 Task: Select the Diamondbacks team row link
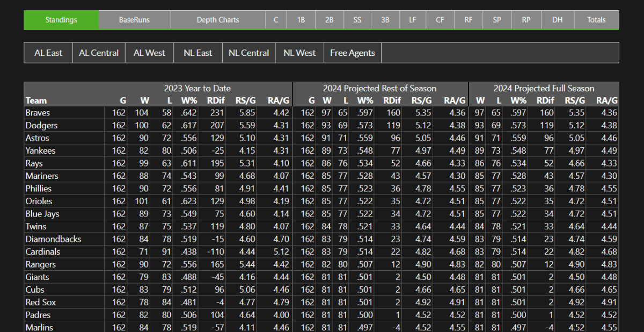point(53,239)
